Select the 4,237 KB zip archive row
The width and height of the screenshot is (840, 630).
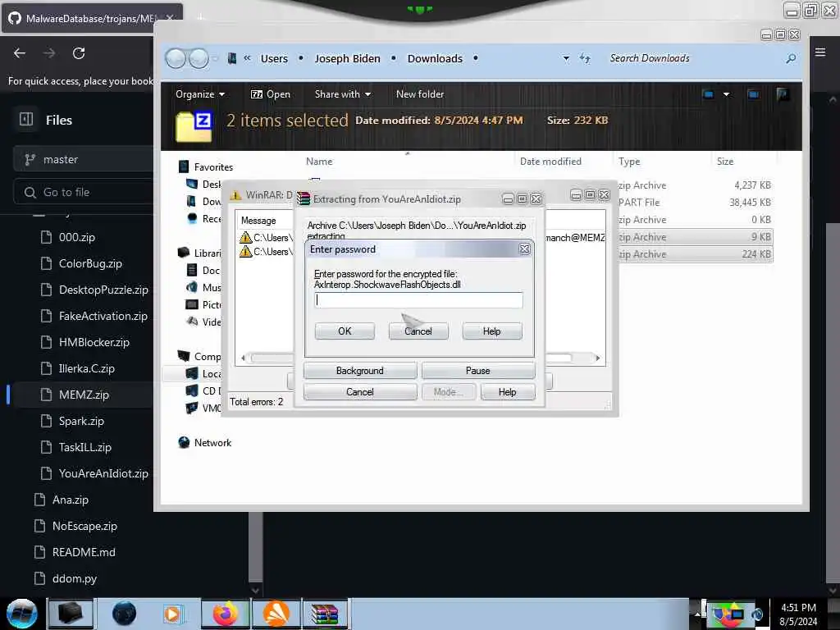696,185
